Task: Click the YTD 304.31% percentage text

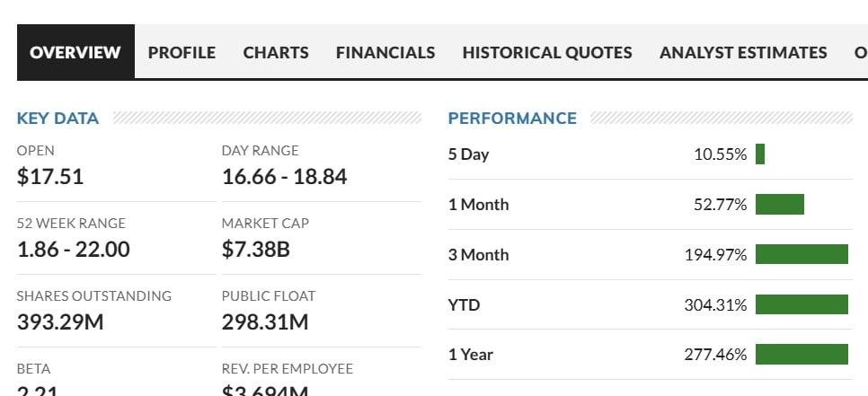Action: pyautogui.click(x=715, y=305)
